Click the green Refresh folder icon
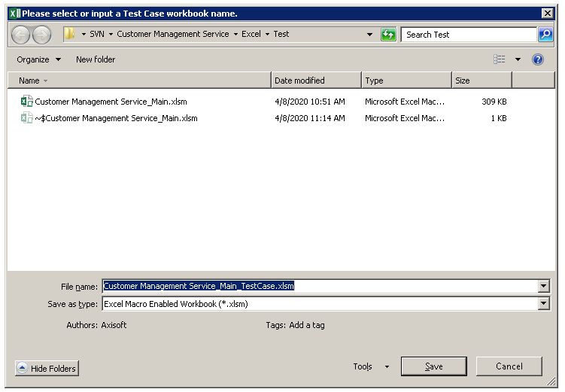The width and height of the screenshot is (565, 392). coord(388,35)
